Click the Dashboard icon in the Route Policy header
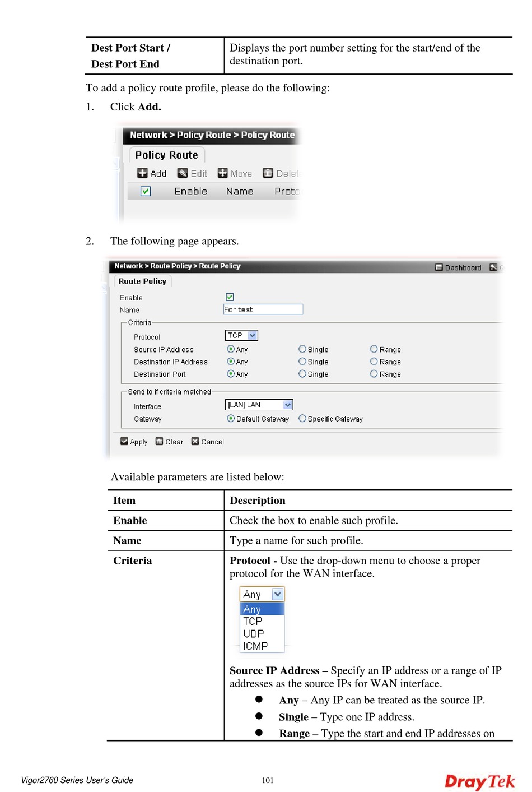Viewport: 532px width, 792px height. [x=439, y=267]
